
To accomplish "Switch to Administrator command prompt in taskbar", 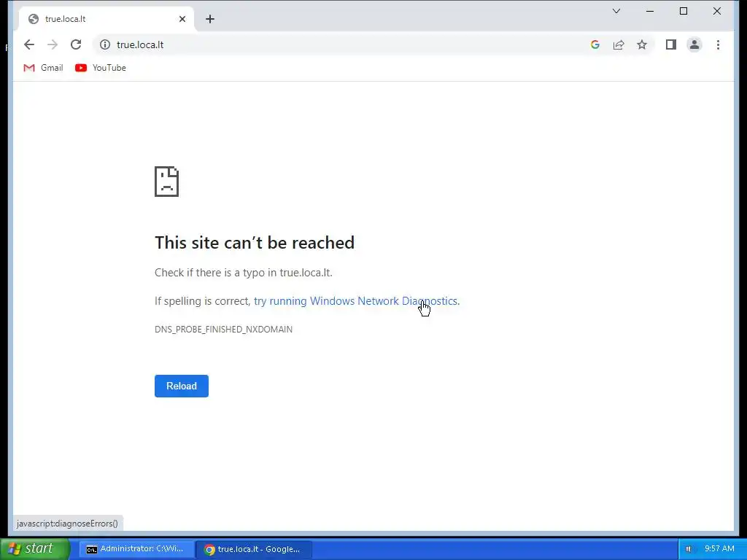I will (x=135, y=549).
